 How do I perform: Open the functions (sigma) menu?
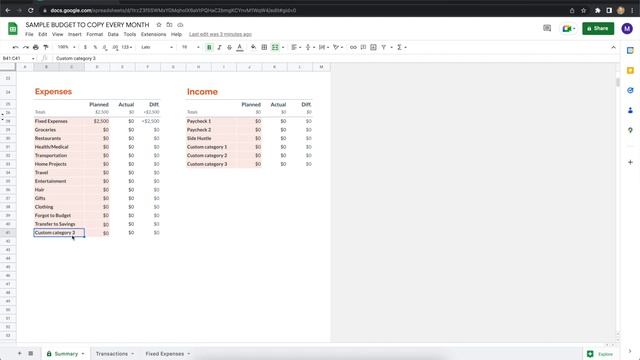pyautogui.click(x=402, y=47)
